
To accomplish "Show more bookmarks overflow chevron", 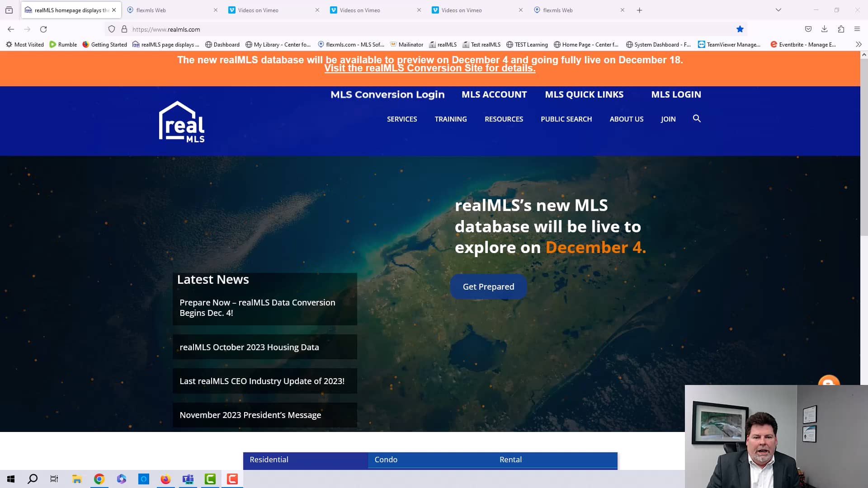I will tap(859, 44).
